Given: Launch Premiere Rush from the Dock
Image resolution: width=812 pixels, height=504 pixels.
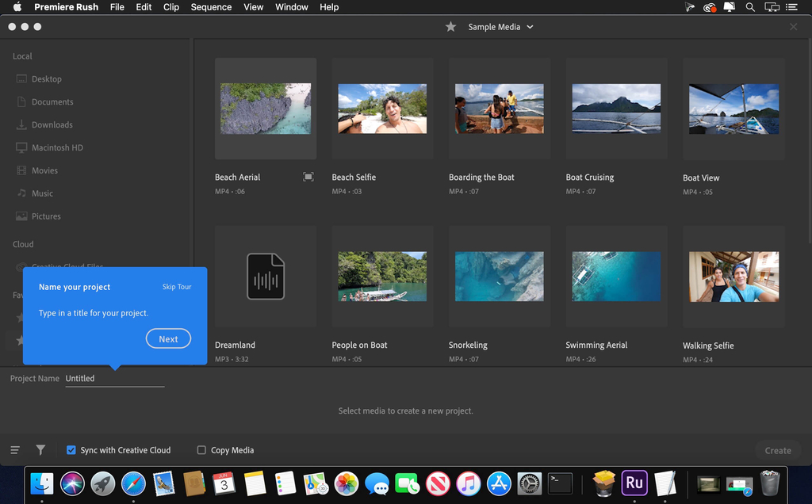Looking at the screenshot, I should point(634,483).
